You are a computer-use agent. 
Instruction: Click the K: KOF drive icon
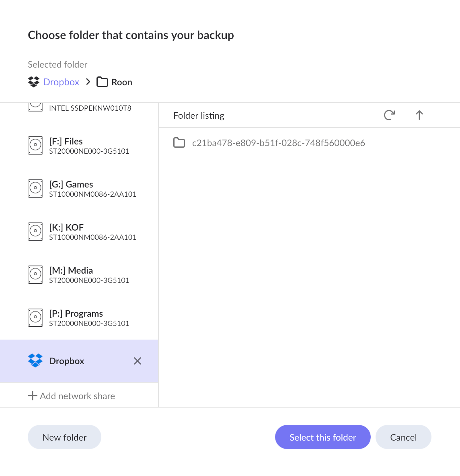tap(35, 231)
